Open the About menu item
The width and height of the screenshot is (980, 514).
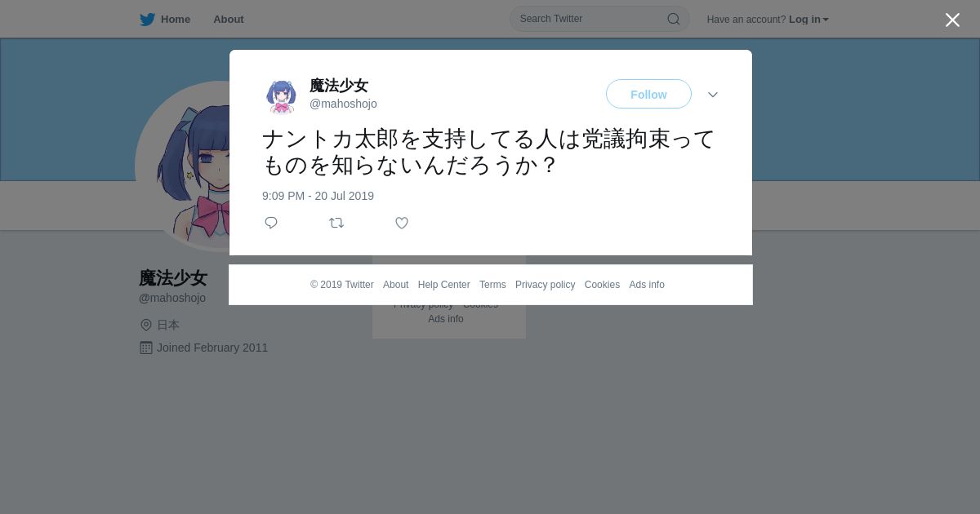(229, 20)
